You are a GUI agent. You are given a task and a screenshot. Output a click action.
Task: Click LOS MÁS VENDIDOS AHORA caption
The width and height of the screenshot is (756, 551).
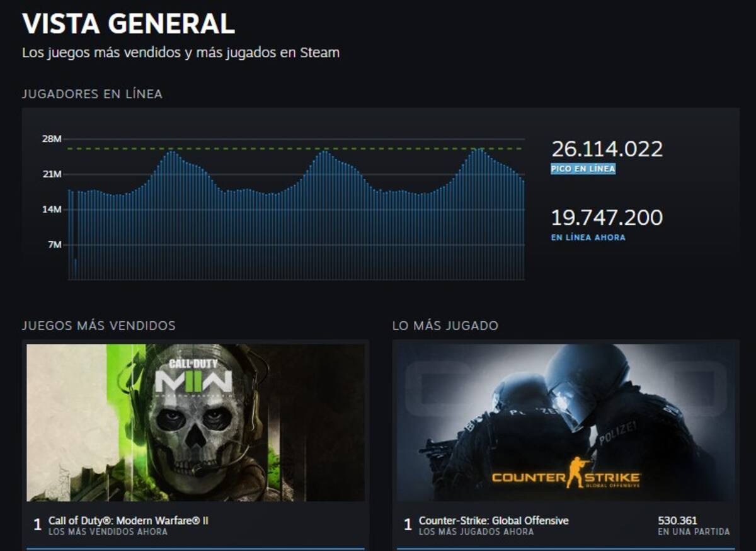point(108,531)
